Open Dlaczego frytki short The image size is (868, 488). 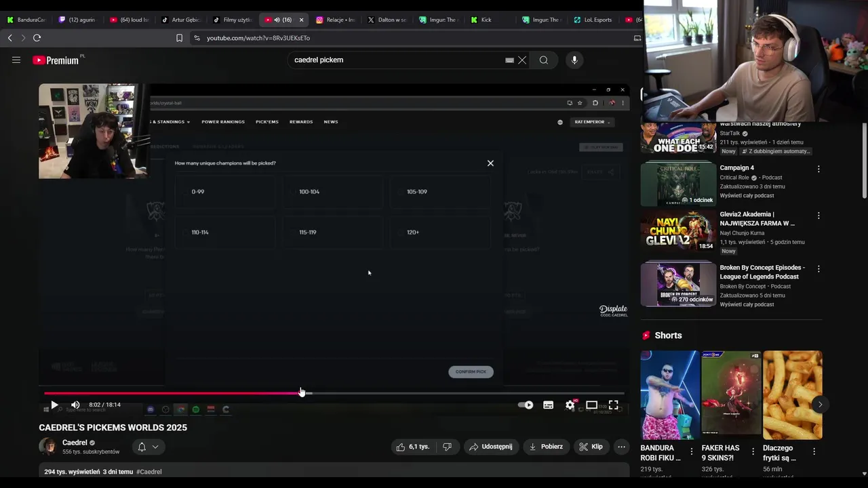click(792, 395)
